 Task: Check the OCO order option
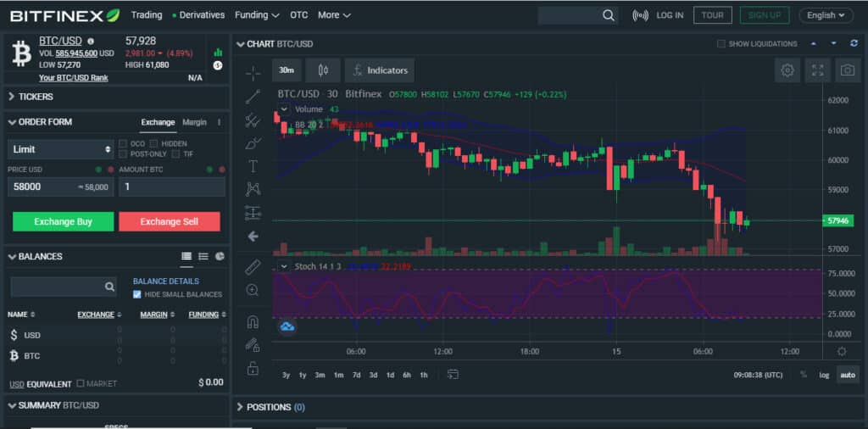(123, 144)
